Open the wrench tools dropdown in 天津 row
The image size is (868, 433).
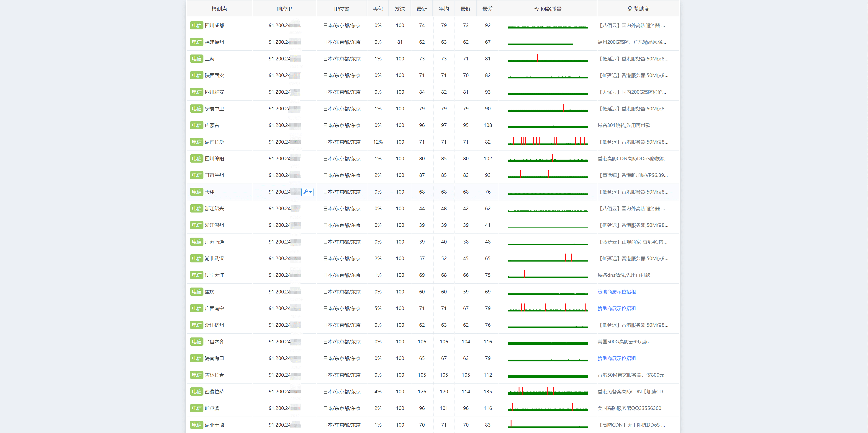point(307,192)
